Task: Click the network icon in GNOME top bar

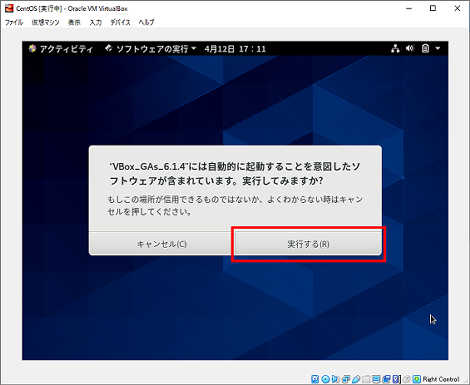Action: pyautogui.click(x=395, y=49)
